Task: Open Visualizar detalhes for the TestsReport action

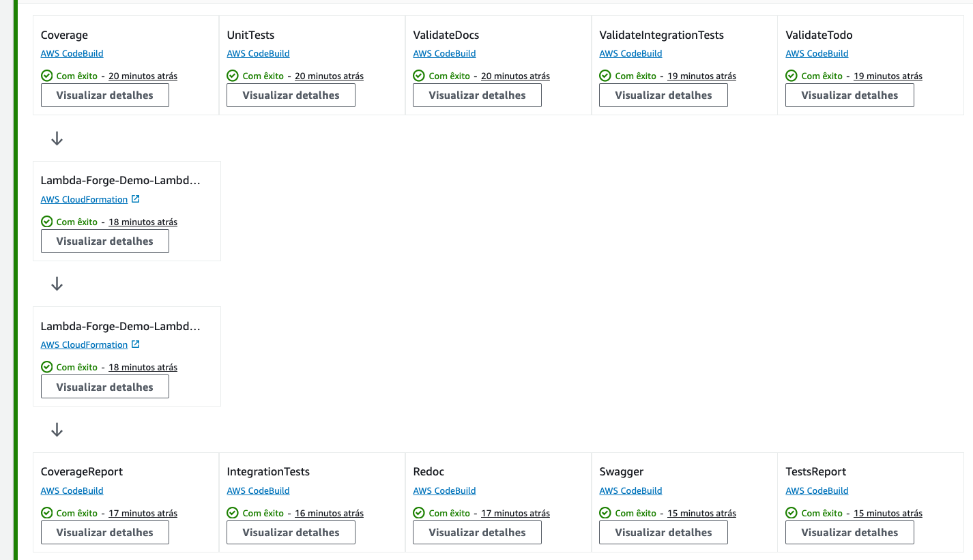Action: tap(849, 533)
